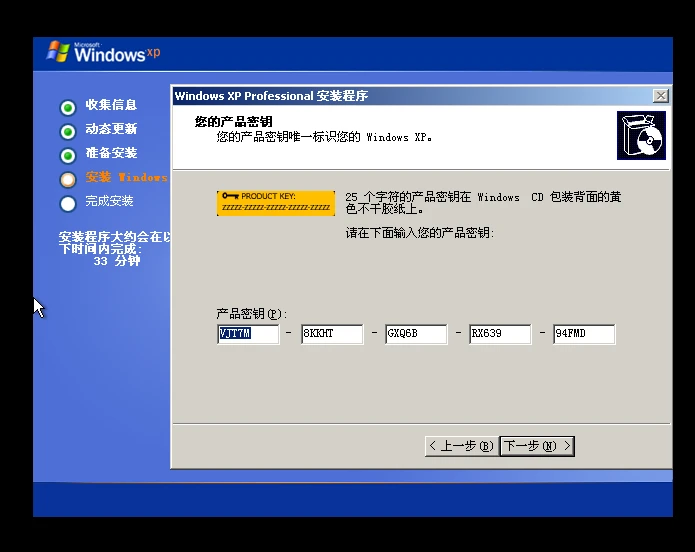695x552 pixels.
Task: Click the green bullet beside 准备安装
Action: (68, 156)
